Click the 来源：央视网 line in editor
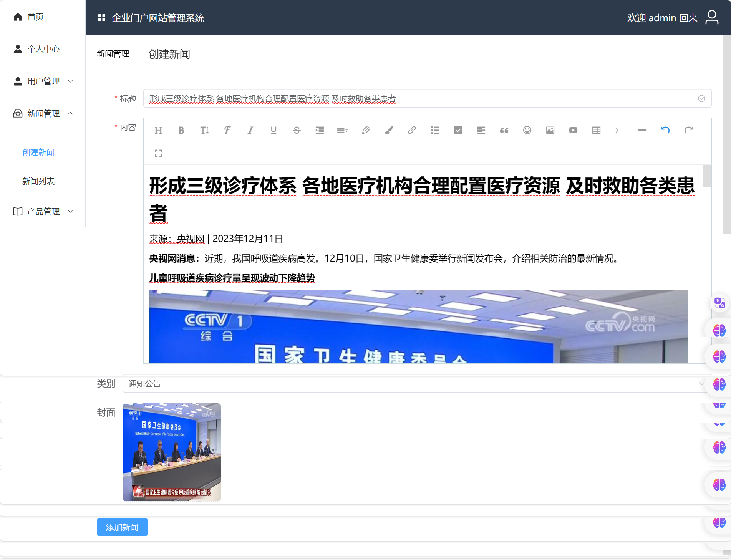This screenshot has width=731, height=560. (x=216, y=239)
